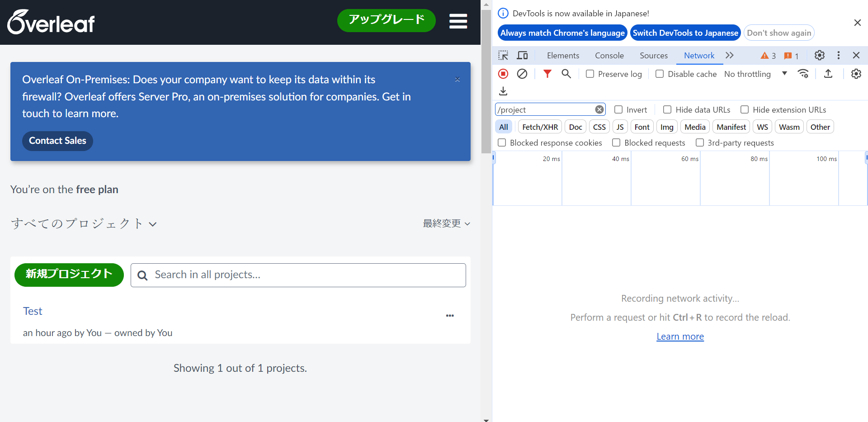This screenshot has height=422, width=868.
Task: Check Blocked response cookies
Action: pyautogui.click(x=502, y=142)
